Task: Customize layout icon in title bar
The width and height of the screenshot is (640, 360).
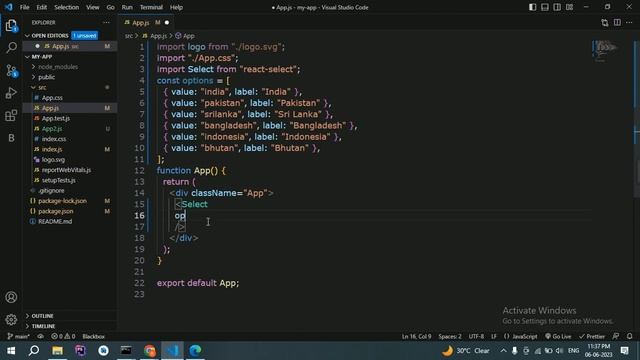Action: coord(569,7)
